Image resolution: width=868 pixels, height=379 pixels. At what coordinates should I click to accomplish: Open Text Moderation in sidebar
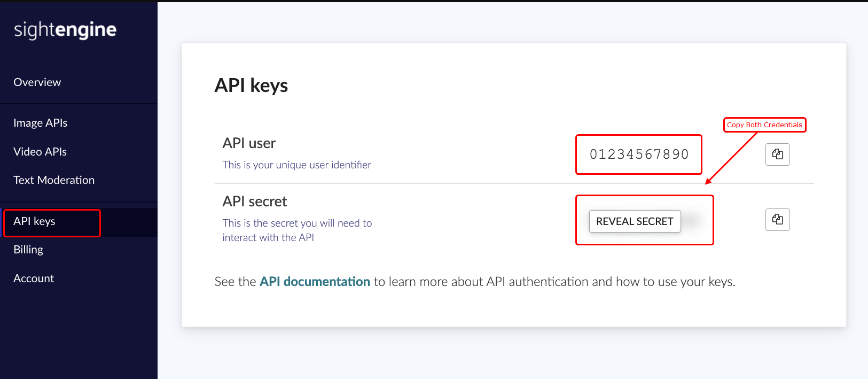click(x=54, y=180)
